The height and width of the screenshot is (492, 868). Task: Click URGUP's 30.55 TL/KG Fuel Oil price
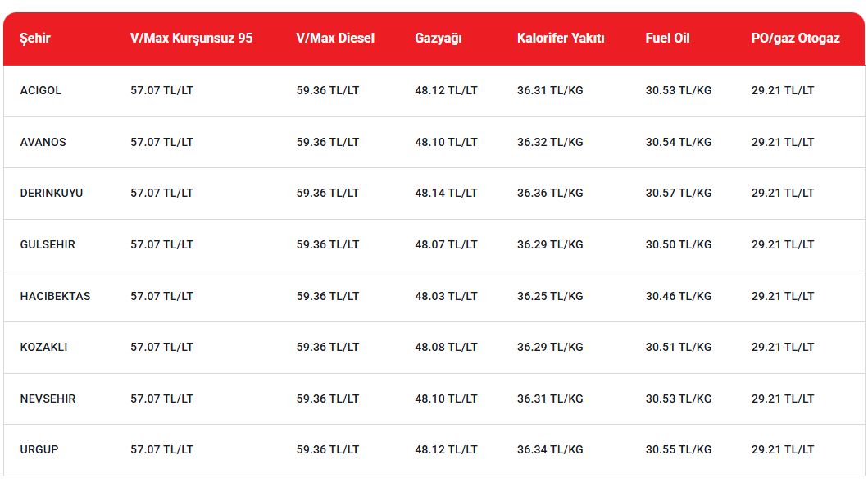coord(678,449)
